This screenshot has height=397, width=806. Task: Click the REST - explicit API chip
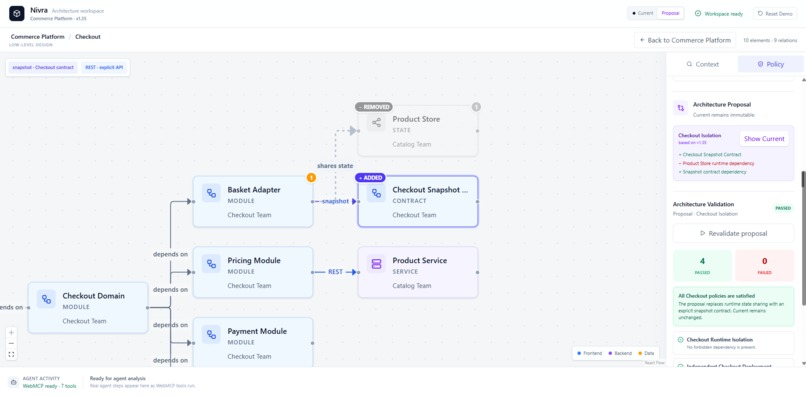tap(104, 67)
